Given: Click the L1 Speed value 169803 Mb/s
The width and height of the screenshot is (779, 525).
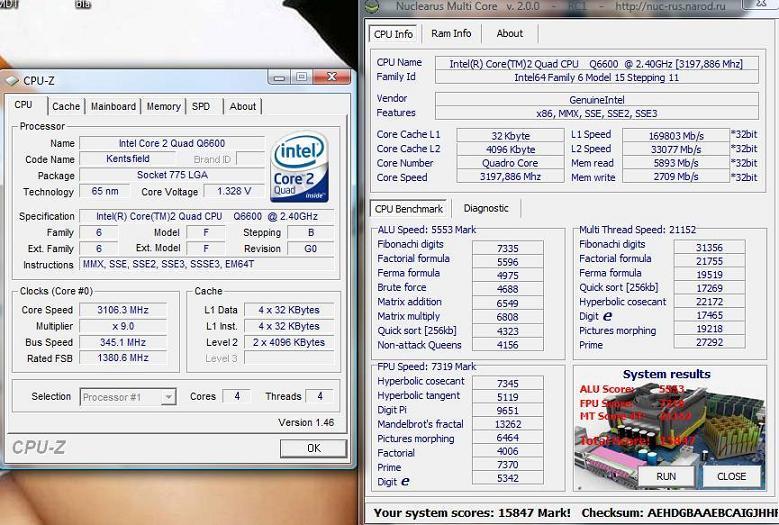Looking at the screenshot, I should [676, 136].
